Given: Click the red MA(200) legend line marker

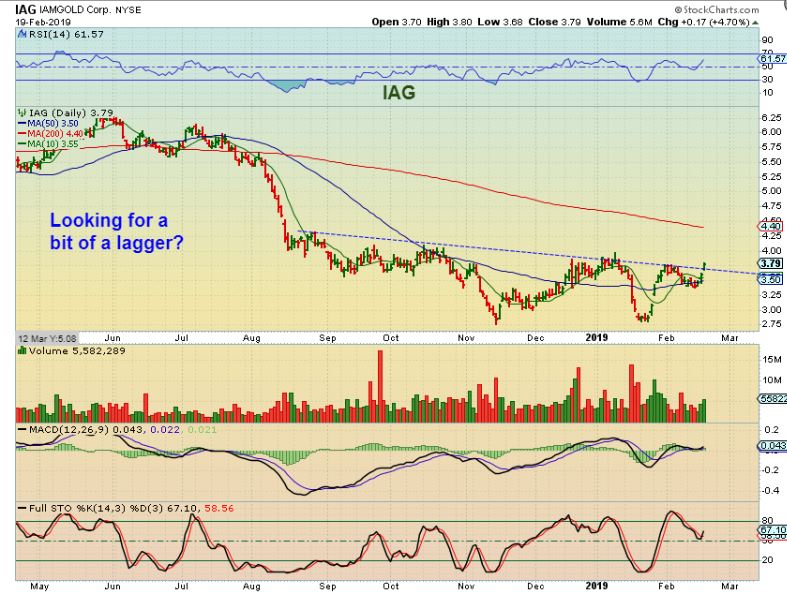Looking at the screenshot, I should click(22, 134).
